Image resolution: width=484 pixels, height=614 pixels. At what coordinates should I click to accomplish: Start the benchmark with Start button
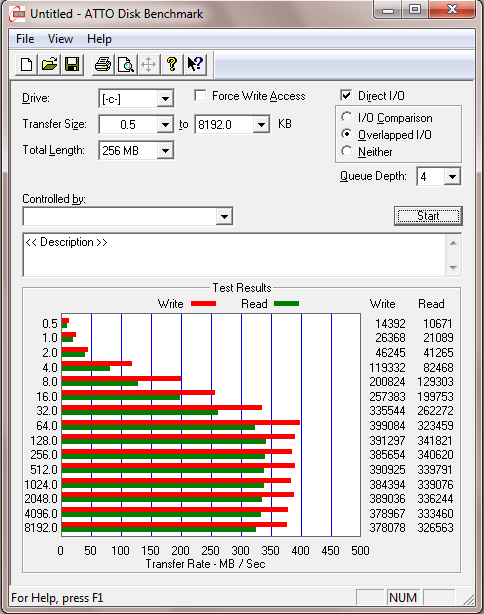428,216
